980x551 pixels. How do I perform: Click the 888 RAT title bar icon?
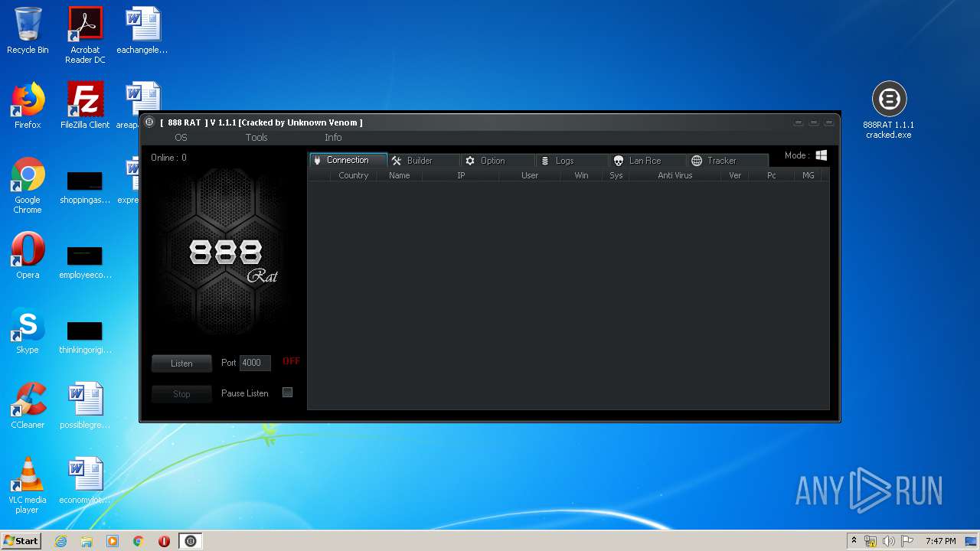click(x=149, y=122)
